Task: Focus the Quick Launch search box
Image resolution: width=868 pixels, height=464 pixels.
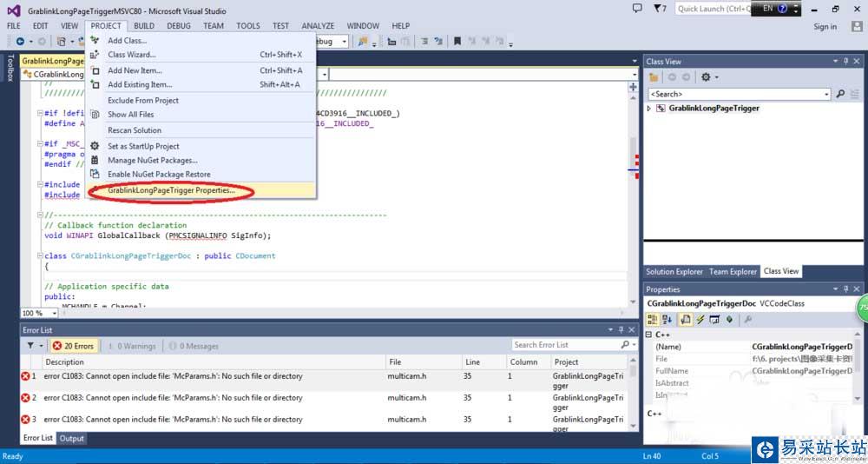Action: [x=713, y=9]
